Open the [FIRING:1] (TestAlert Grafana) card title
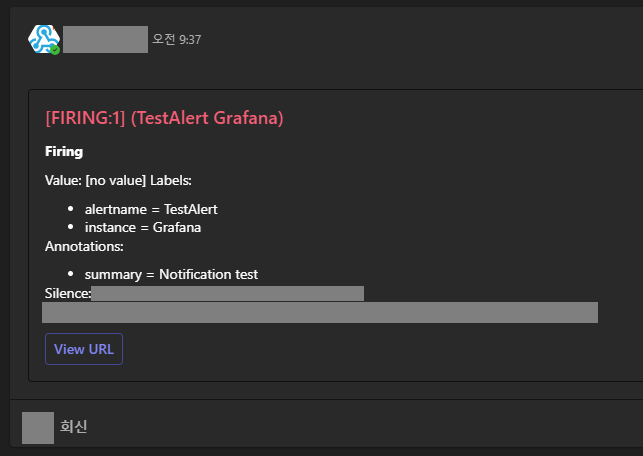The width and height of the screenshot is (643, 456). [165, 118]
